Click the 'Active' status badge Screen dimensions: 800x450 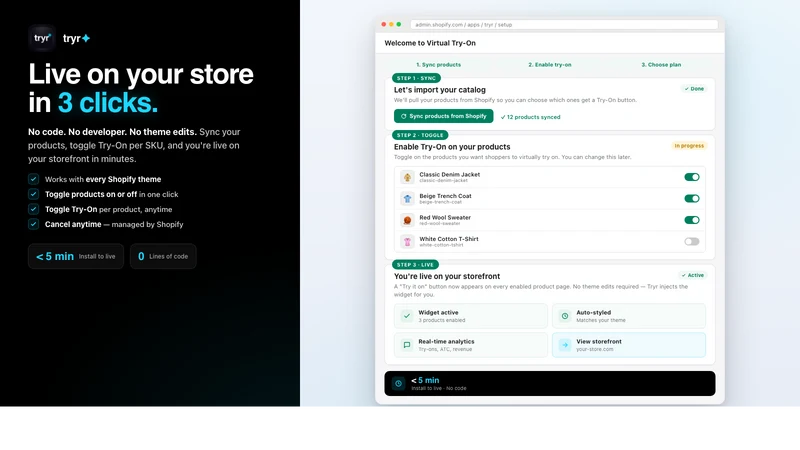692,275
